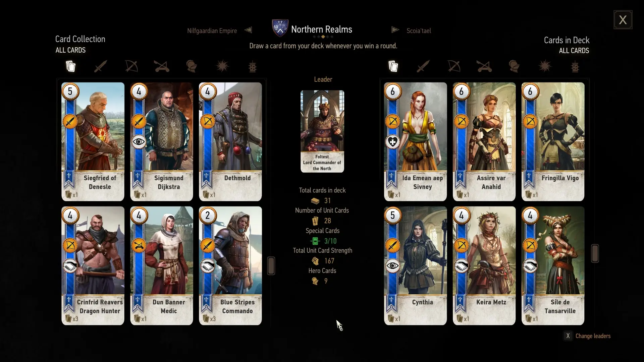This screenshot has height=362, width=644.
Task: Click Change leaders button
Action: (x=587, y=336)
